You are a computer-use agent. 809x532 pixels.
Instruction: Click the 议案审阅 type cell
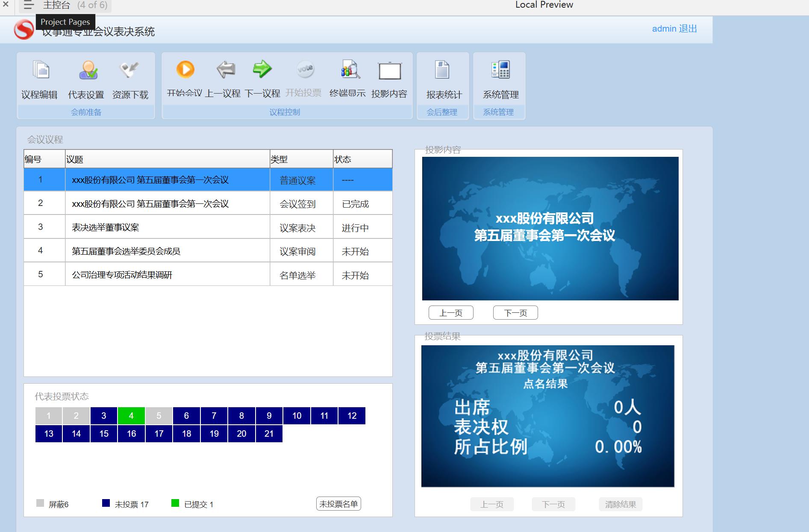301,250
